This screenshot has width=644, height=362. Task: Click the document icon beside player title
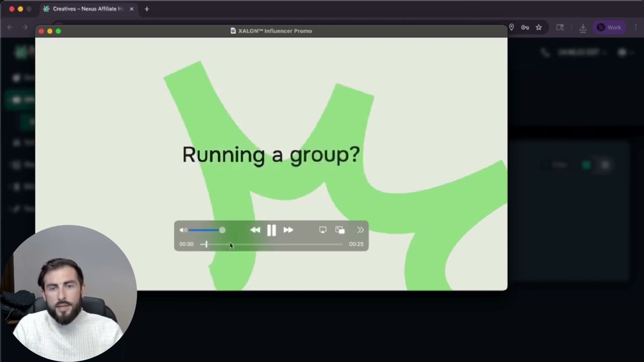233,31
